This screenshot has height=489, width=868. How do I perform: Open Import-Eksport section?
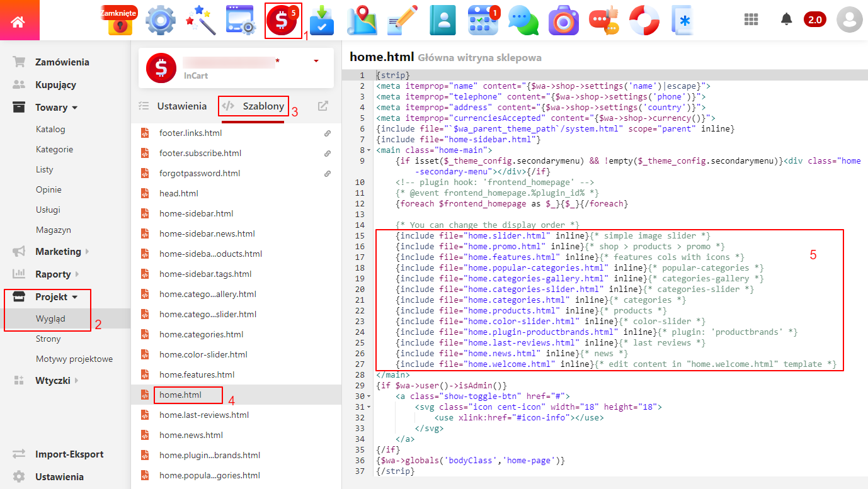point(69,454)
